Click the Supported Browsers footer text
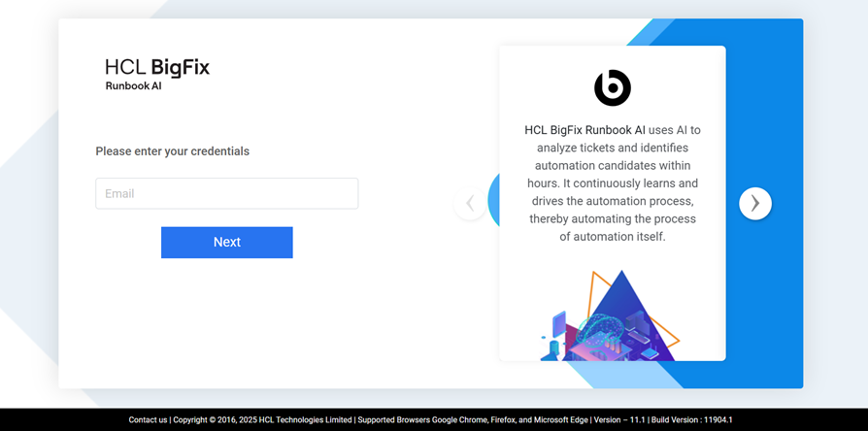Screen dimensions: 868x431 pyautogui.click(x=473, y=420)
